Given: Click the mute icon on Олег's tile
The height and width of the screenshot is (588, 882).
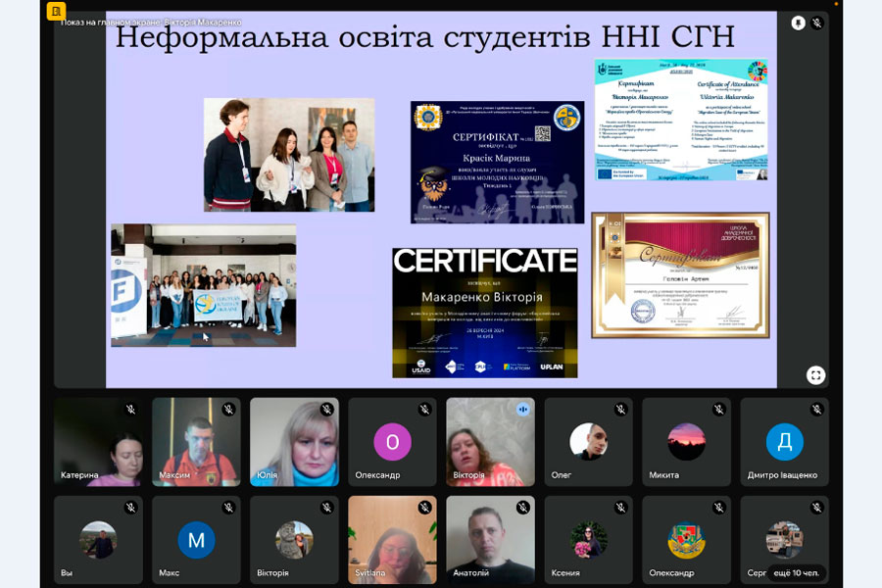Looking at the screenshot, I should [x=621, y=410].
